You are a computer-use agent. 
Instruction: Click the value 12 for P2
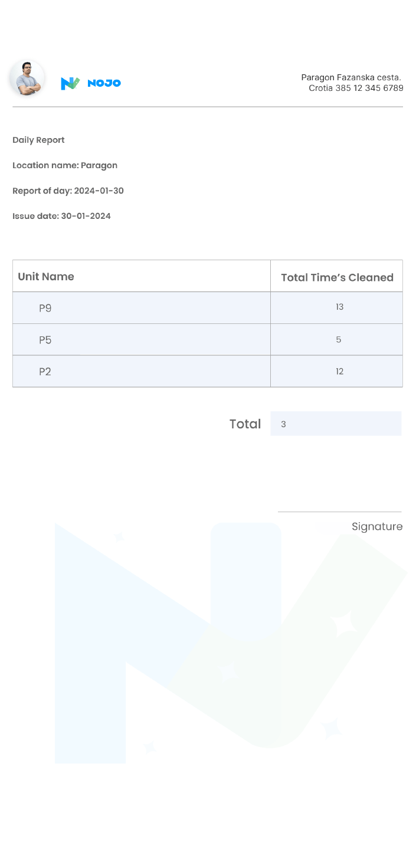(339, 371)
